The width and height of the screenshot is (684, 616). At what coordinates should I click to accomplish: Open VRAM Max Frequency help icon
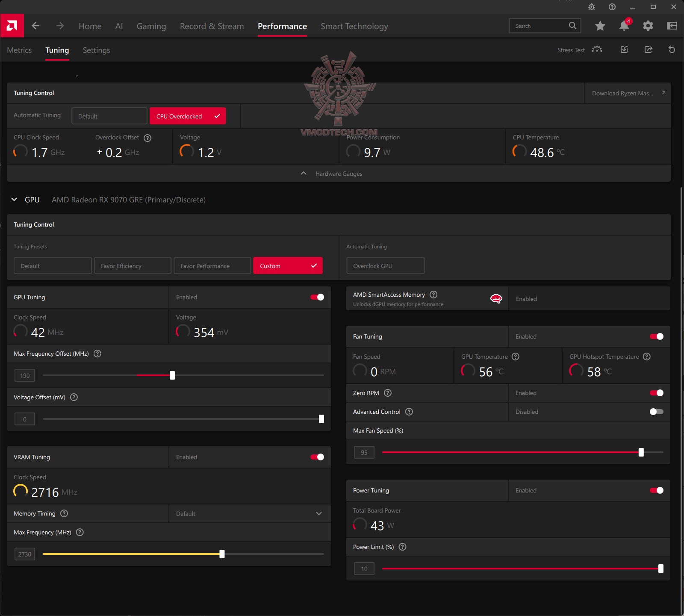pos(80,532)
